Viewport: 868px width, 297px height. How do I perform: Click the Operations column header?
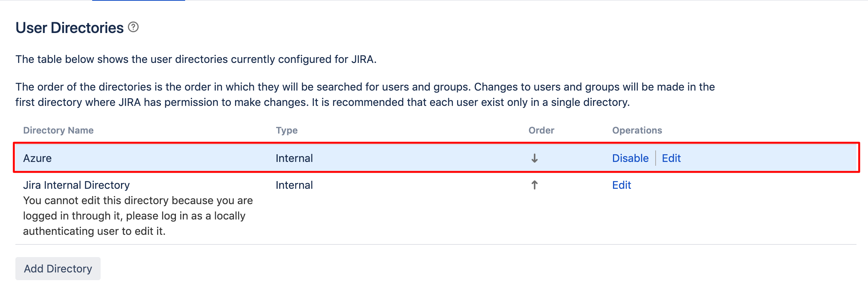pos(637,130)
